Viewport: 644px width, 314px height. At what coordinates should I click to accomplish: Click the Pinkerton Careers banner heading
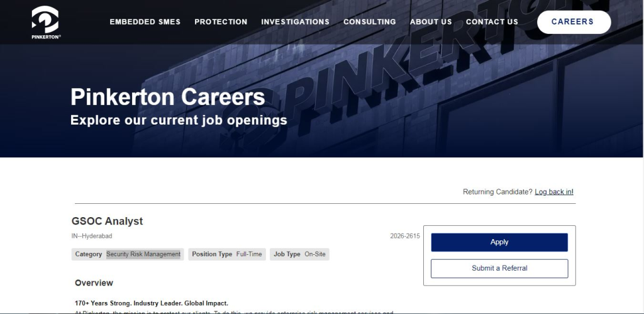167,97
